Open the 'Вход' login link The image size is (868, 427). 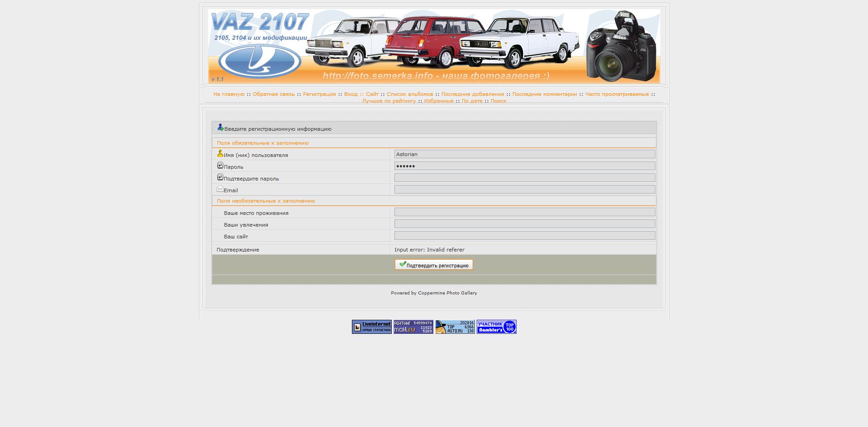pyautogui.click(x=351, y=94)
